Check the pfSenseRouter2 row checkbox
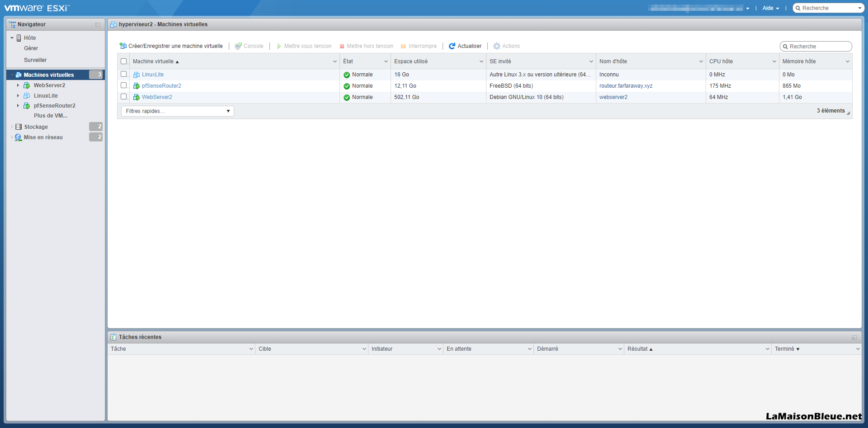This screenshot has height=428, width=868. click(x=124, y=85)
